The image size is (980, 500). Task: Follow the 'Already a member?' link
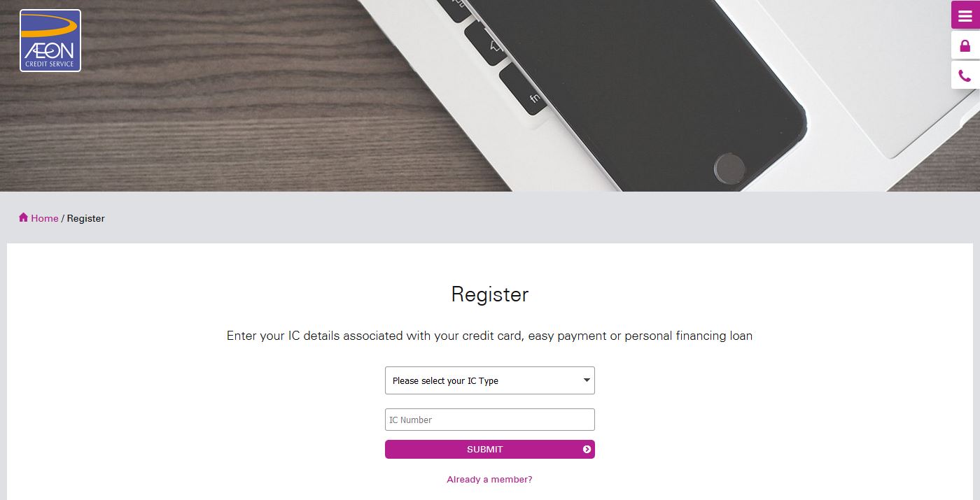(489, 480)
